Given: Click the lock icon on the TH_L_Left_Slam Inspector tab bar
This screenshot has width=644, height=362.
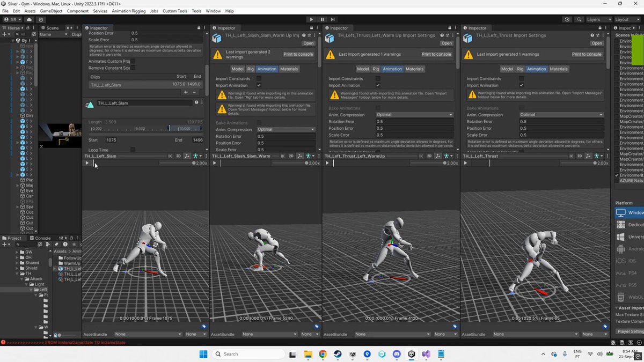Looking at the screenshot, I should point(198,28).
